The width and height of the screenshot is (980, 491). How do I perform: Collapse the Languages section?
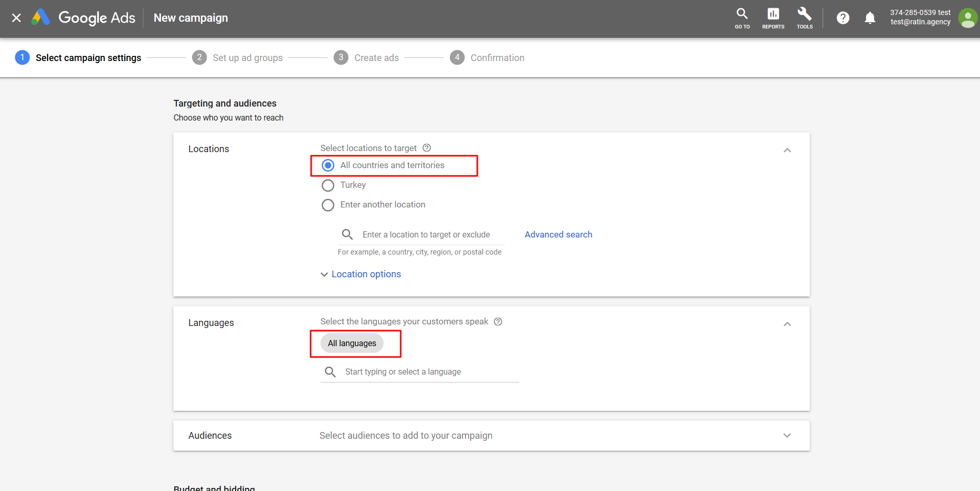coord(787,324)
